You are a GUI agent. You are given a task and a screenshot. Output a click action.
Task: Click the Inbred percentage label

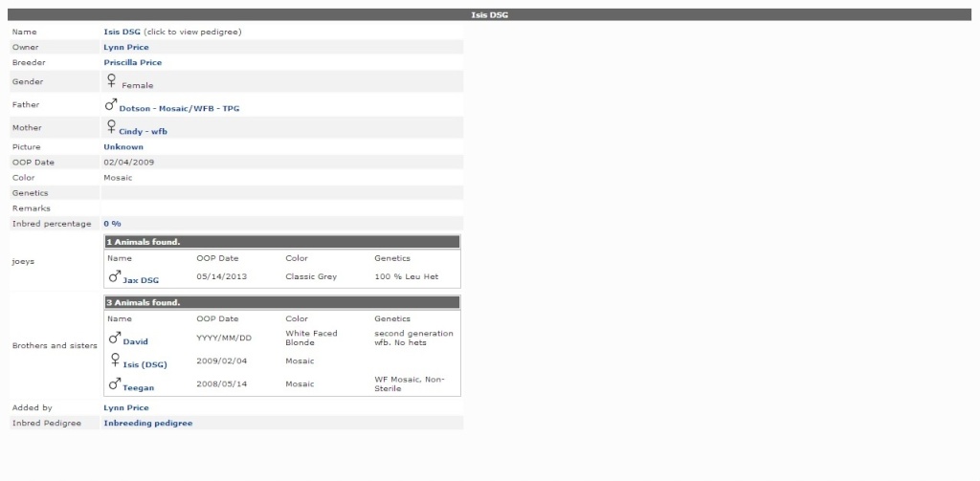(52, 224)
